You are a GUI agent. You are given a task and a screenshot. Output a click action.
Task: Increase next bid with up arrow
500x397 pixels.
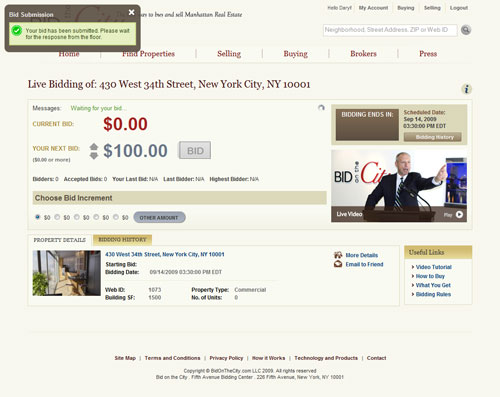[94, 147]
